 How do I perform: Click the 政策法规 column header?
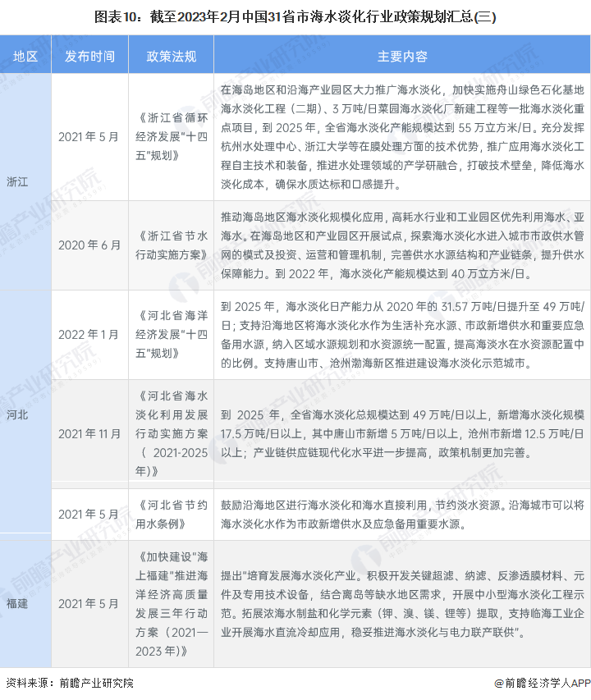tap(171, 57)
